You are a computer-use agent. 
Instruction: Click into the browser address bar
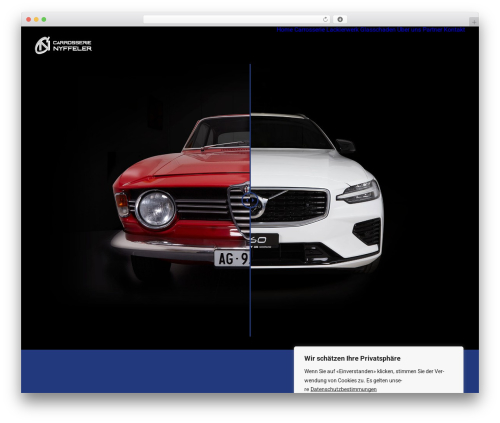237,19
